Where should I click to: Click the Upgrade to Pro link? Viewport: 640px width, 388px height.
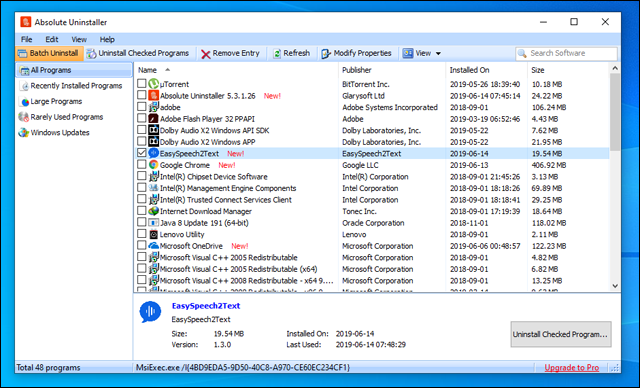click(x=571, y=368)
